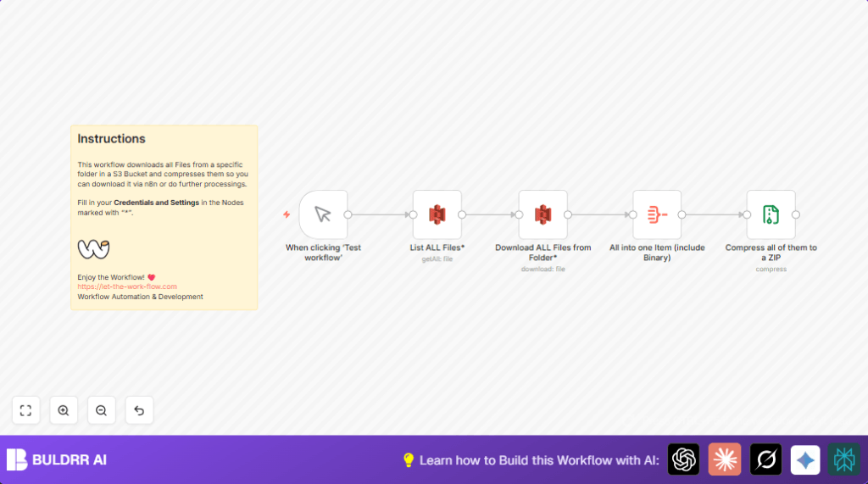This screenshot has height=484, width=868.
Task: Open the Compress all of them to a ZIP node
Action: point(771,214)
